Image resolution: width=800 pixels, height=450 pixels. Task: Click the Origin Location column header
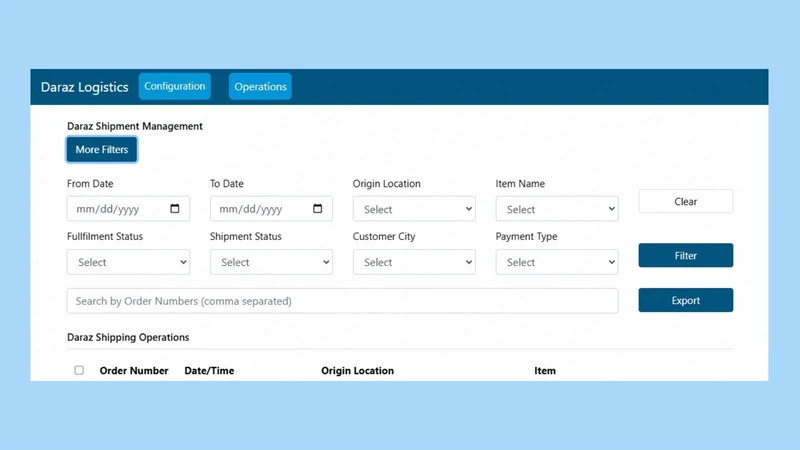pos(358,371)
